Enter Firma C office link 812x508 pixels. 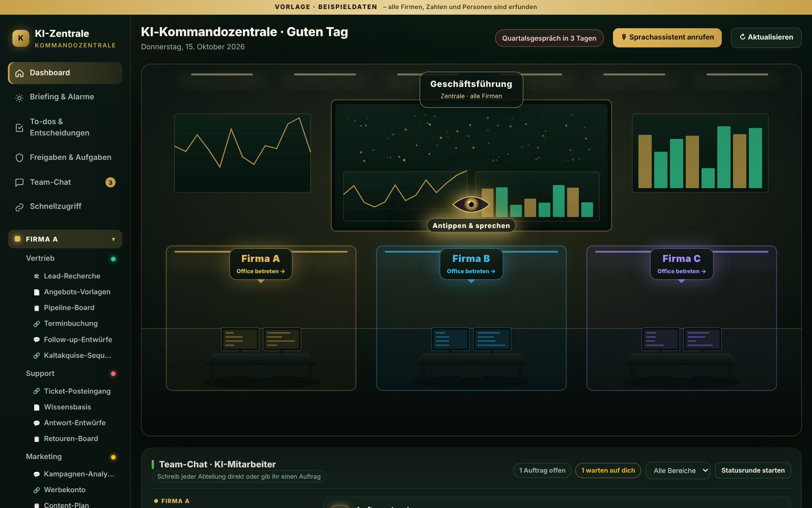pyautogui.click(x=682, y=271)
